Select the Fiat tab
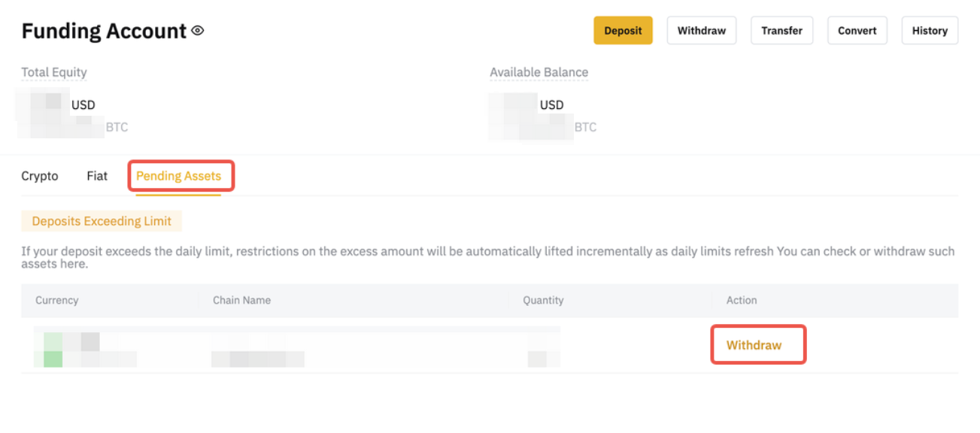The image size is (980, 433). coord(97,176)
